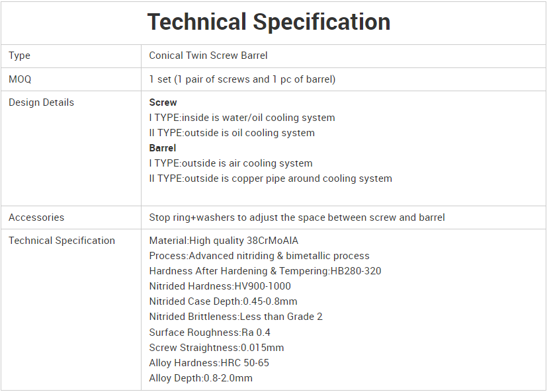The width and height of the screenshot is (547, 392).
Task: Click the Technical Specification row label
Action: point(62,241)
